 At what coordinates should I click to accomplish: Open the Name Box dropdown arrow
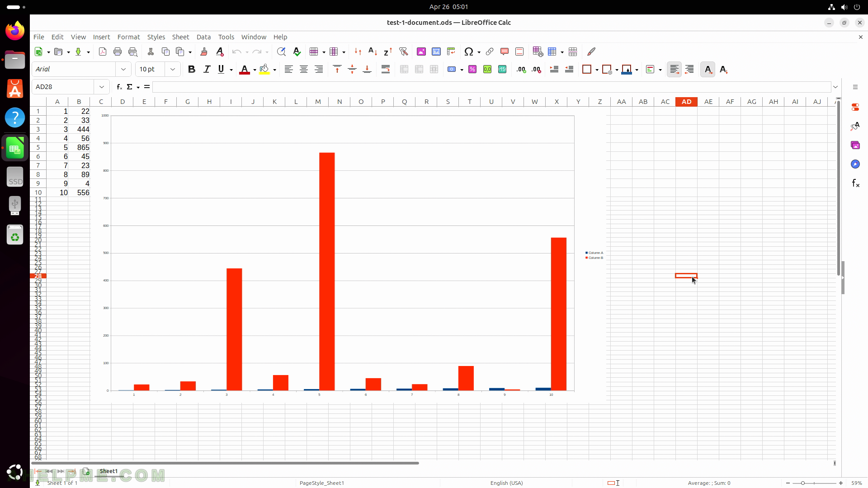point(102,87)
